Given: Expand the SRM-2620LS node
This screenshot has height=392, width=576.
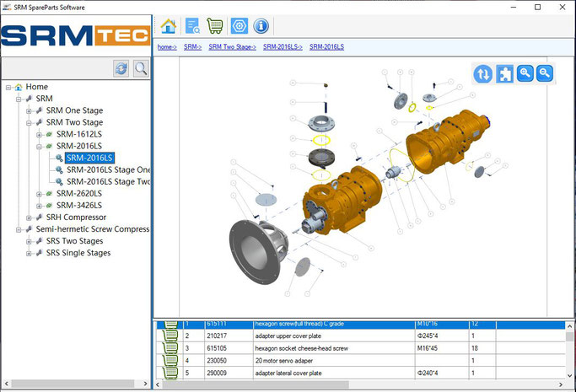Looking at the screenshot, I should click(39, 194).
